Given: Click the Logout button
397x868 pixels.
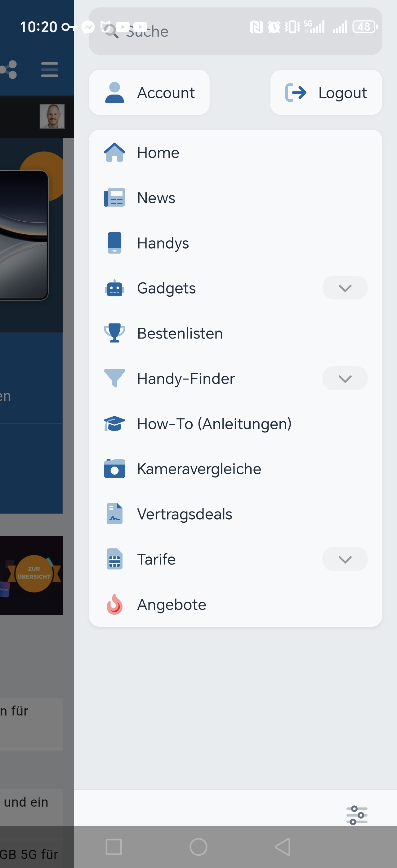Looking at the screenshot, I should (x=326, y=92).
